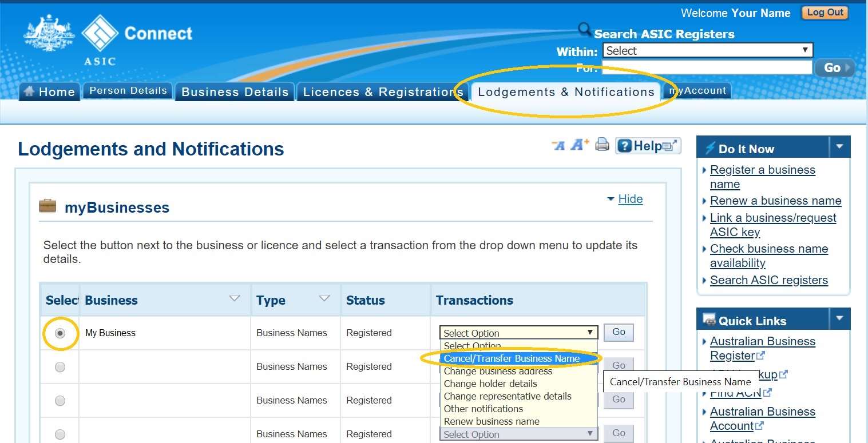Choose Cancel/Transfer Business Name option

(x=519, y=358)
